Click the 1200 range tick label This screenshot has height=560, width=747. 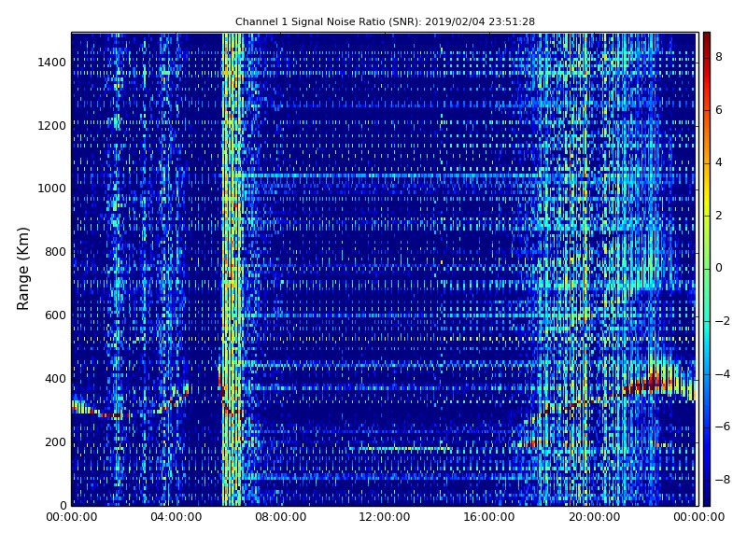click(52, 126)
